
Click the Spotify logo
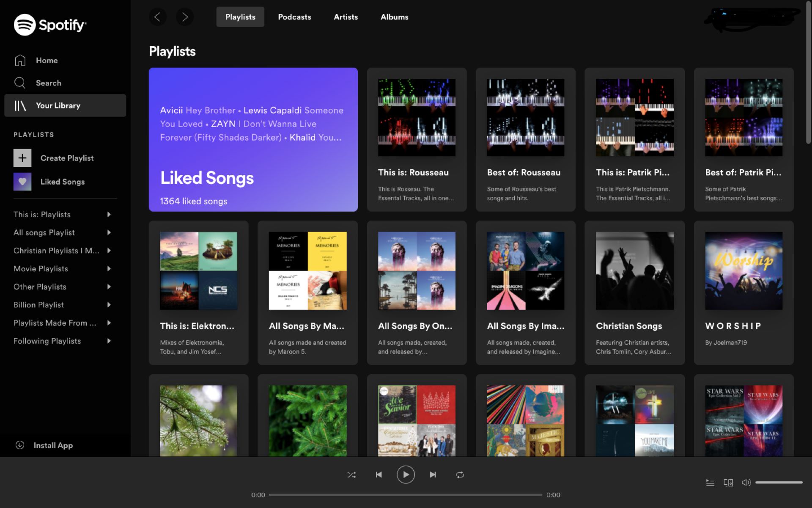coord(50,25)
